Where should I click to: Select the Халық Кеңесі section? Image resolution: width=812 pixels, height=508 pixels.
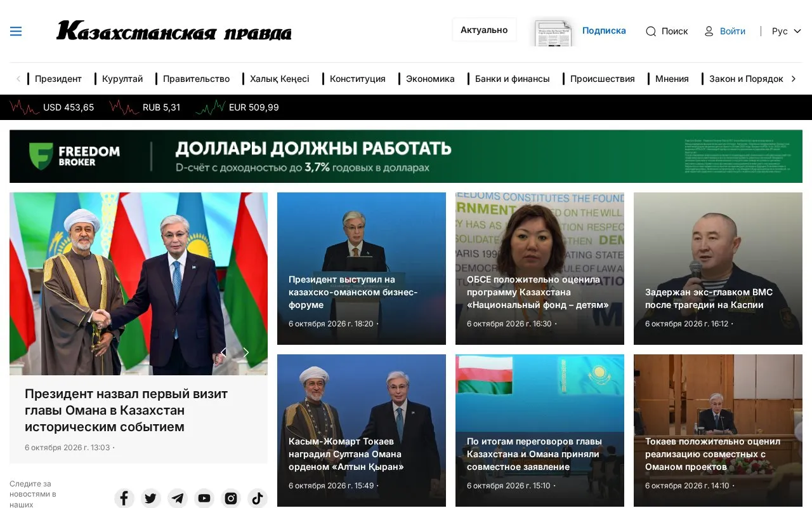click(280, 79)
